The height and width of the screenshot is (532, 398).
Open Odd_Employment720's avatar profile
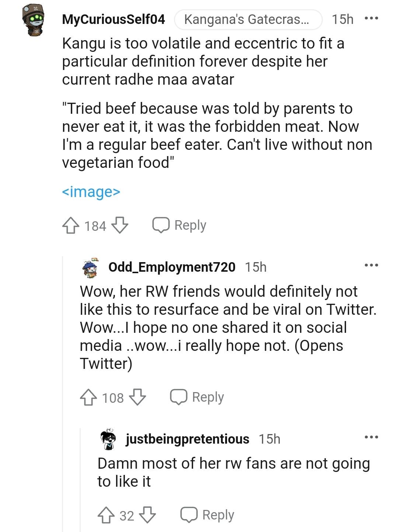[91, 267]
